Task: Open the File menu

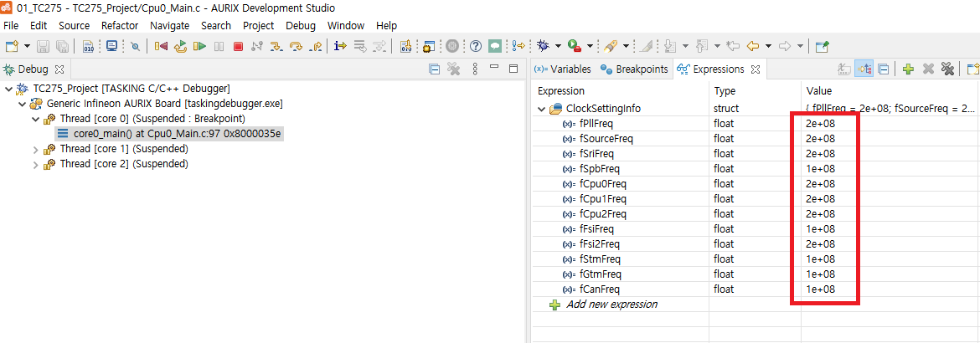Action: click(x=11, y=26)
